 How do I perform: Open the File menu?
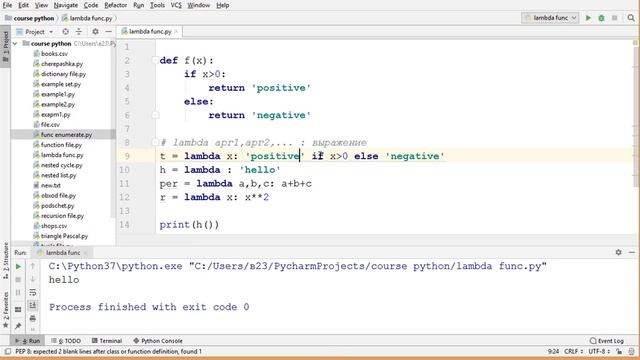7,5
